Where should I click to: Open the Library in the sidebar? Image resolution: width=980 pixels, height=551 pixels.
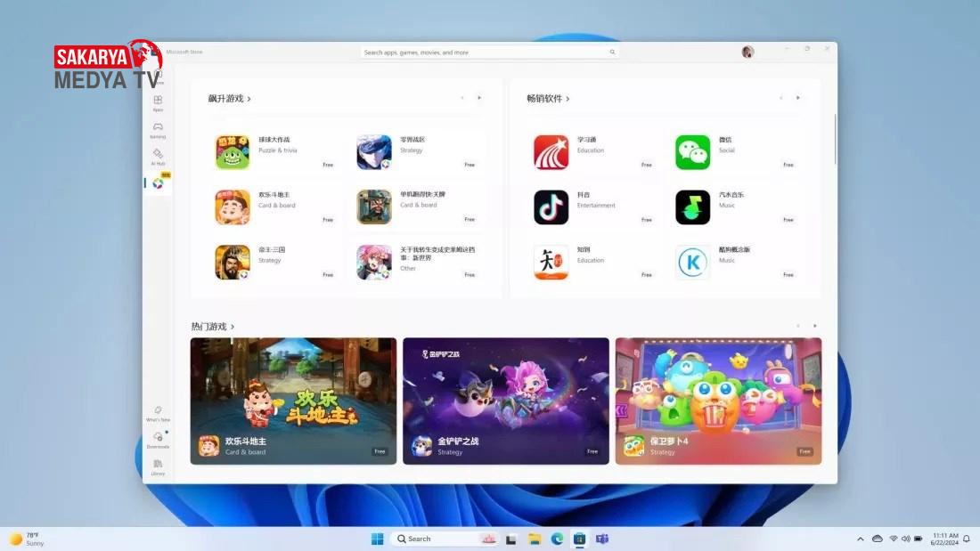[x=158, y=466]
